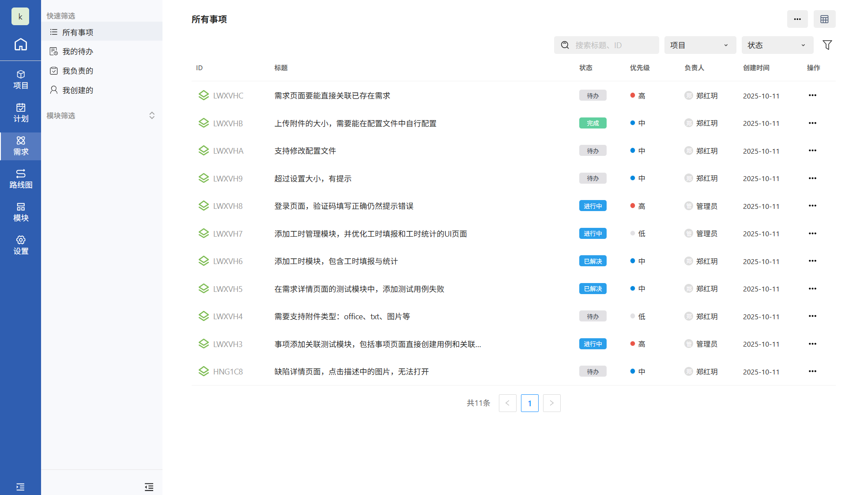Open 设置 gear in sidebar
The width and height of the screenshot is (868, 495).
coord(20,246)
